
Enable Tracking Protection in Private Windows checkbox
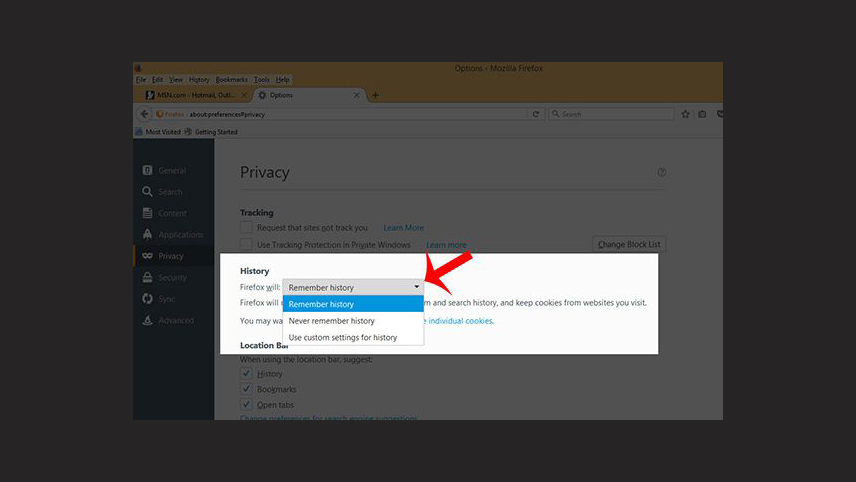(246, 244)
